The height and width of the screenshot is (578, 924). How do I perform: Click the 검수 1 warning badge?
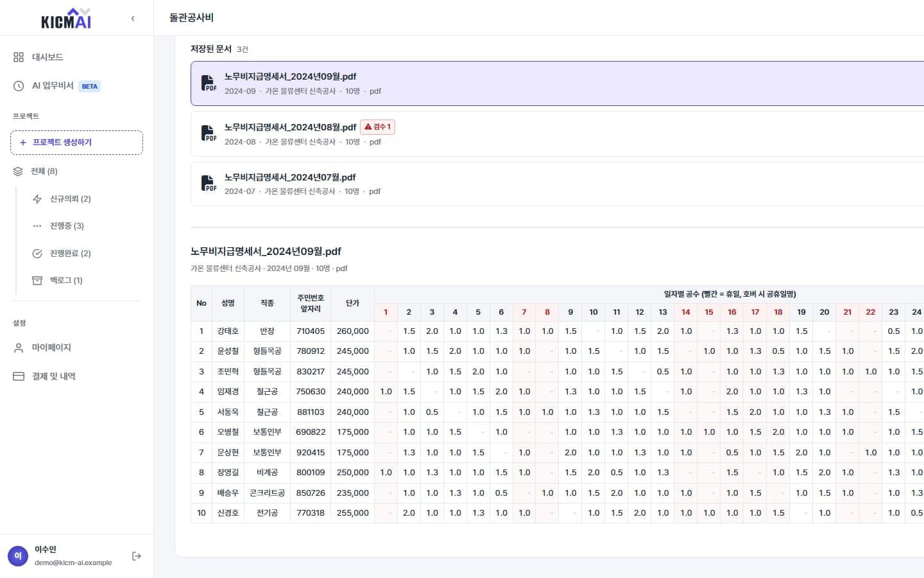tap(377, 127)
